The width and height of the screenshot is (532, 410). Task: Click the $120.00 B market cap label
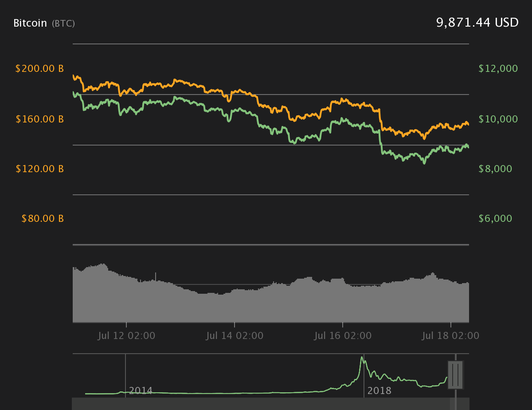click(39, 169)
